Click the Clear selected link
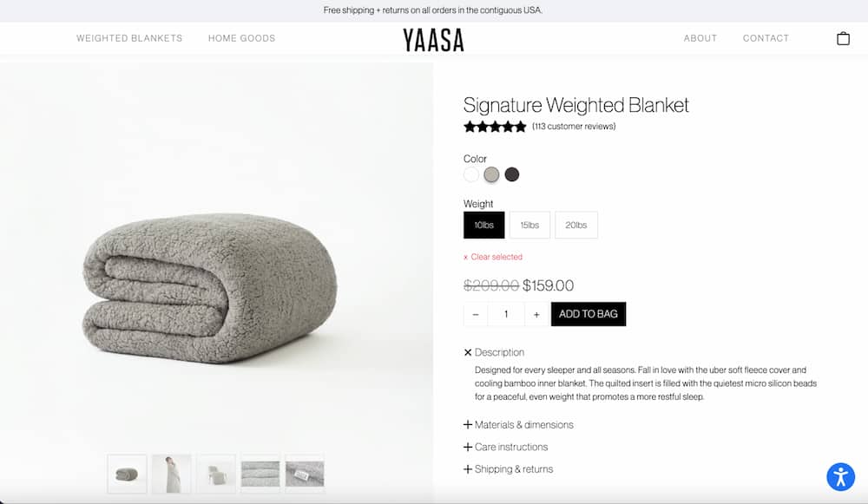Viewport: 868px width, 504px height. [493, 257]
